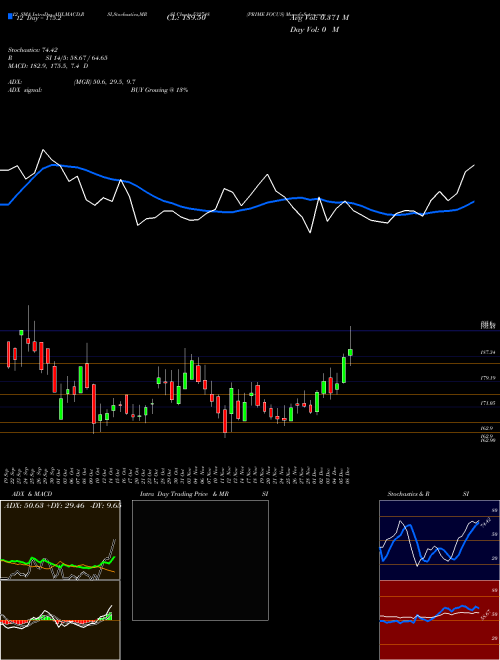Click the 'Stochastics & R' panel title
The image size is (500, 660).
(x=409, y=494)
